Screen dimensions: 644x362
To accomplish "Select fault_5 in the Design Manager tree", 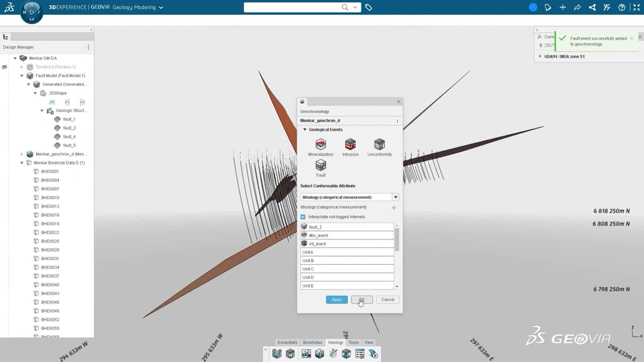I will point(69,145).
